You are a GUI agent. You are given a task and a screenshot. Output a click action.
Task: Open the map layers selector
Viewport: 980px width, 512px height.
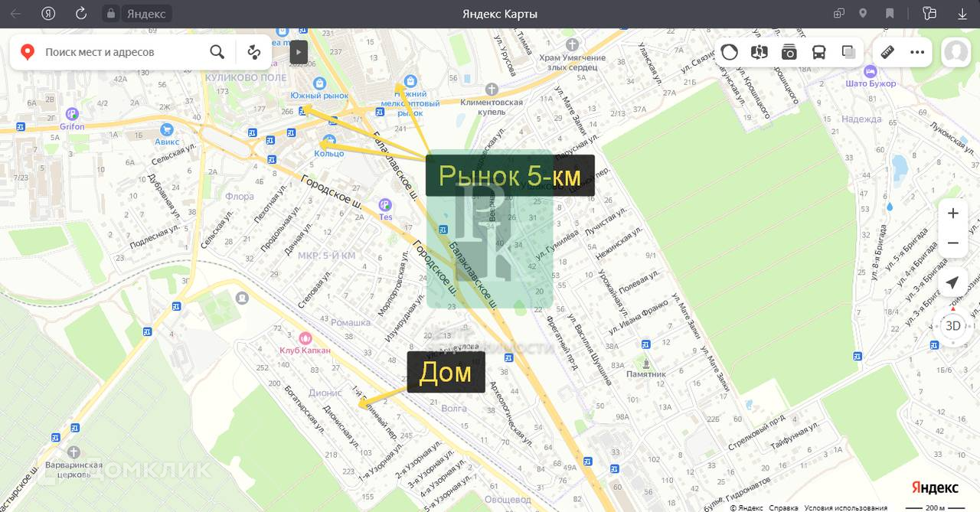pyautogui.click(x=848, y=52)
